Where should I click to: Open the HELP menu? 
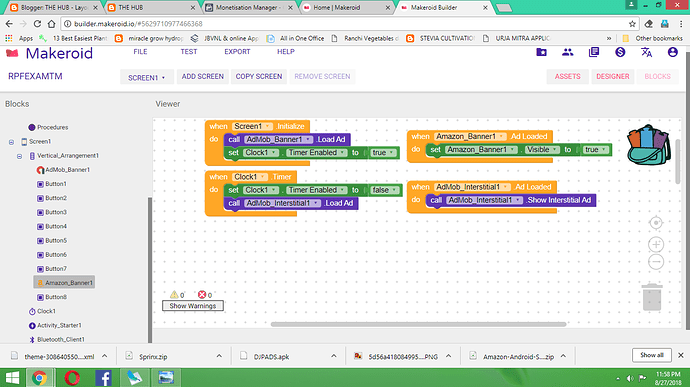click(286, 52)
